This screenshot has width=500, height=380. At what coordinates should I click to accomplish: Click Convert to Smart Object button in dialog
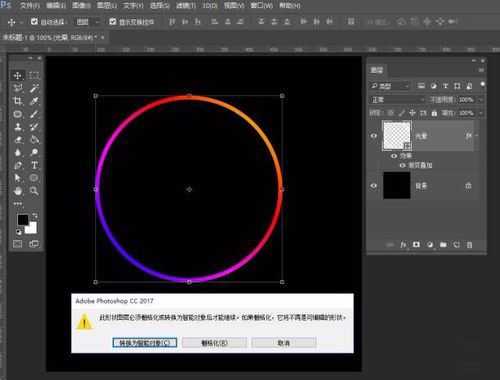pyautogui.click(x=145, y=343)
